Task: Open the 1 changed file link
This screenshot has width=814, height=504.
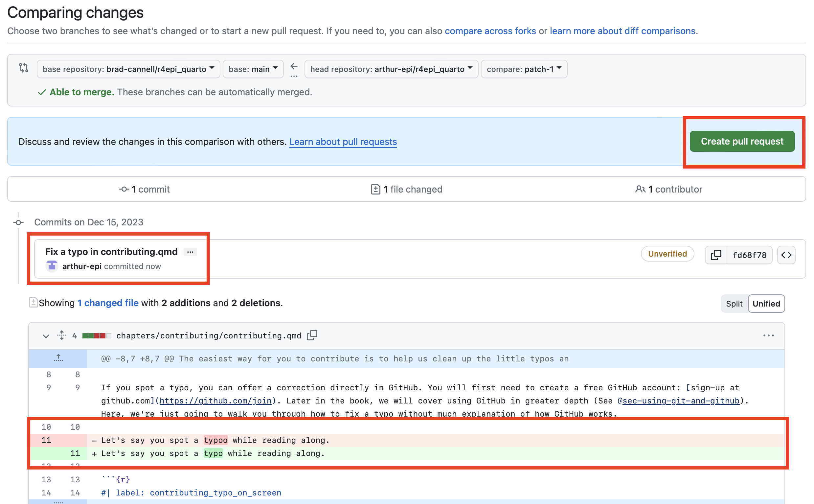Action: click(108, 303)
